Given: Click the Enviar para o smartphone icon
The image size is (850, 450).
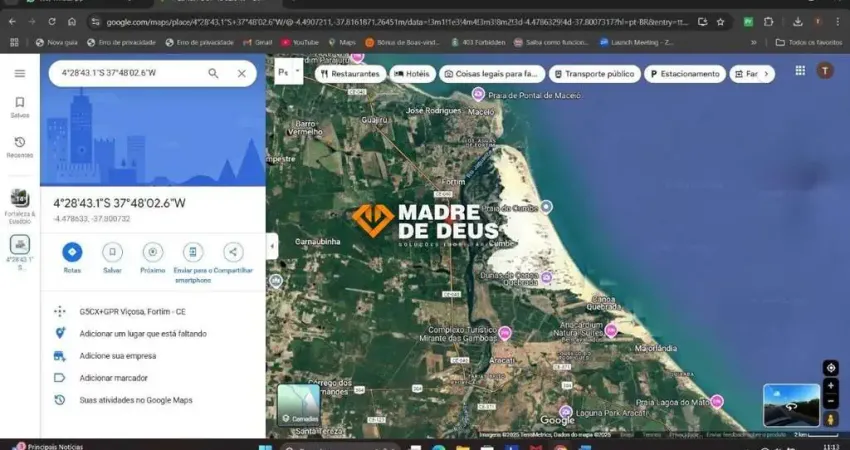Looking at the screenshot, I should [x=193, y=252].
